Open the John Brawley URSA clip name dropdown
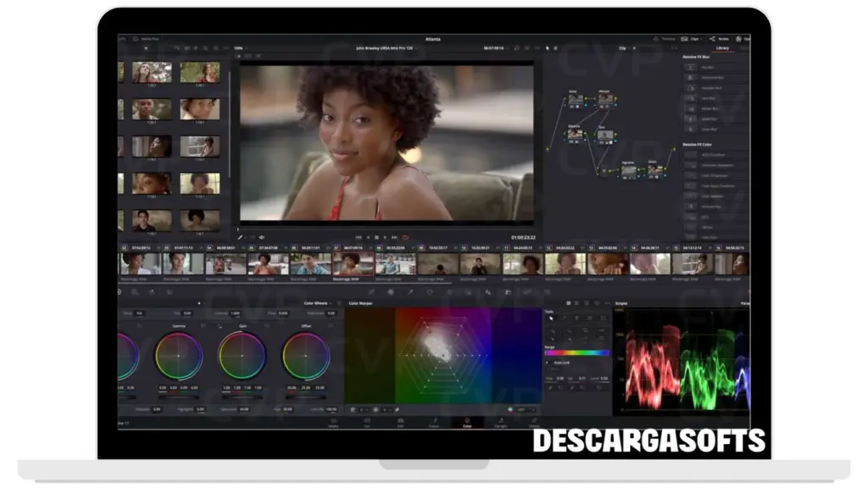The width and height of the screenshot is (868, 488). [387, 48]
